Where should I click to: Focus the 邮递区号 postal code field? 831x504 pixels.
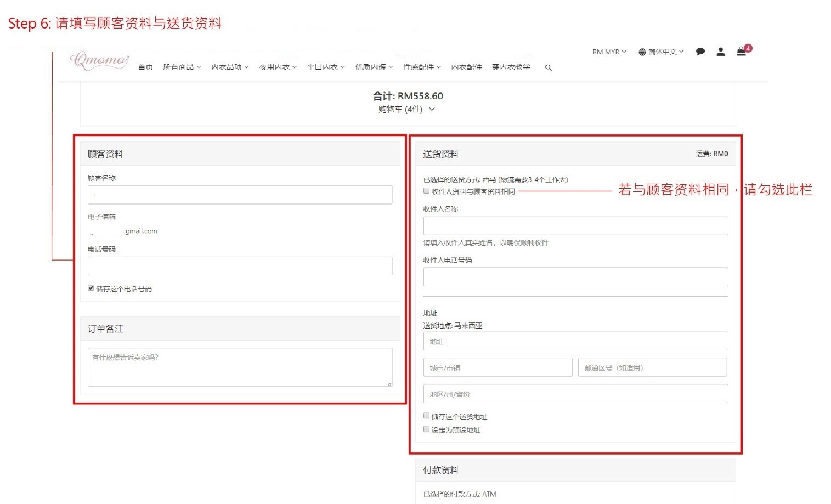point(652,367)
